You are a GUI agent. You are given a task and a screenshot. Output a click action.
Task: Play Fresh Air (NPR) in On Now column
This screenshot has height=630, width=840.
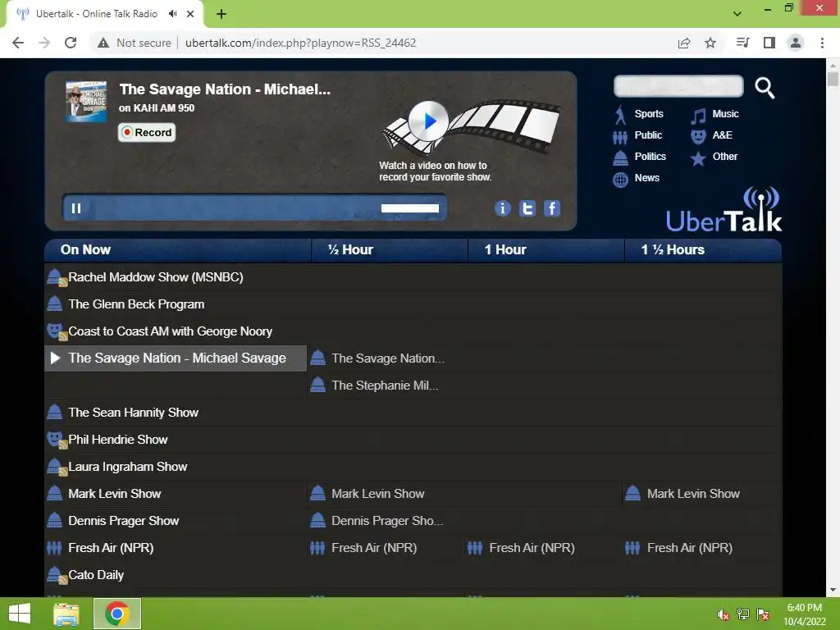pyautogui.click(x=111, y=547)
